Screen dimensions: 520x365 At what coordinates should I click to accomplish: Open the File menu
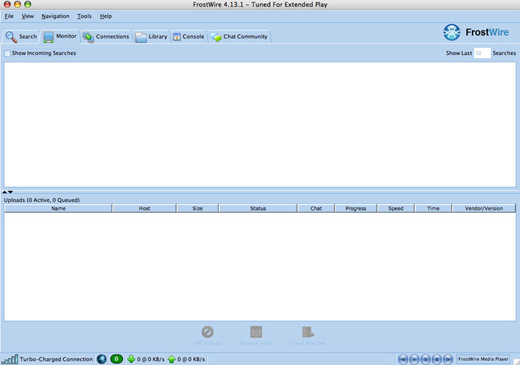click(x=9, y=16)
